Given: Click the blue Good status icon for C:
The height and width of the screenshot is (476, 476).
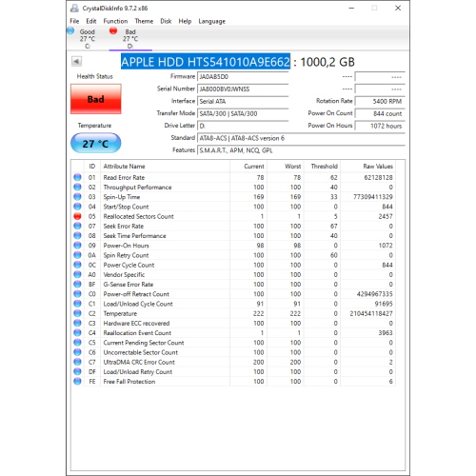Looking at the screenshot, I should (70, 31).
